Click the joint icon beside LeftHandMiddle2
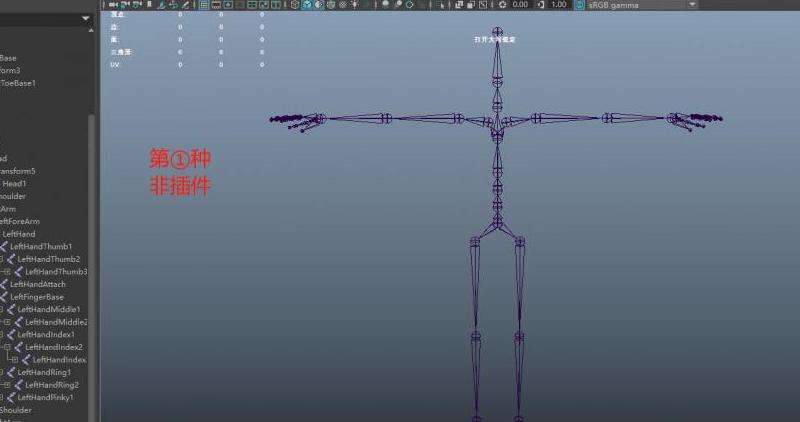 pyautogui.click(x=18, y=322)
